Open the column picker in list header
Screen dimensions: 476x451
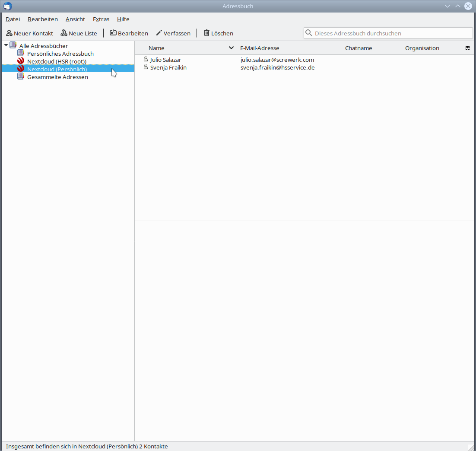(x=467, y=48)
